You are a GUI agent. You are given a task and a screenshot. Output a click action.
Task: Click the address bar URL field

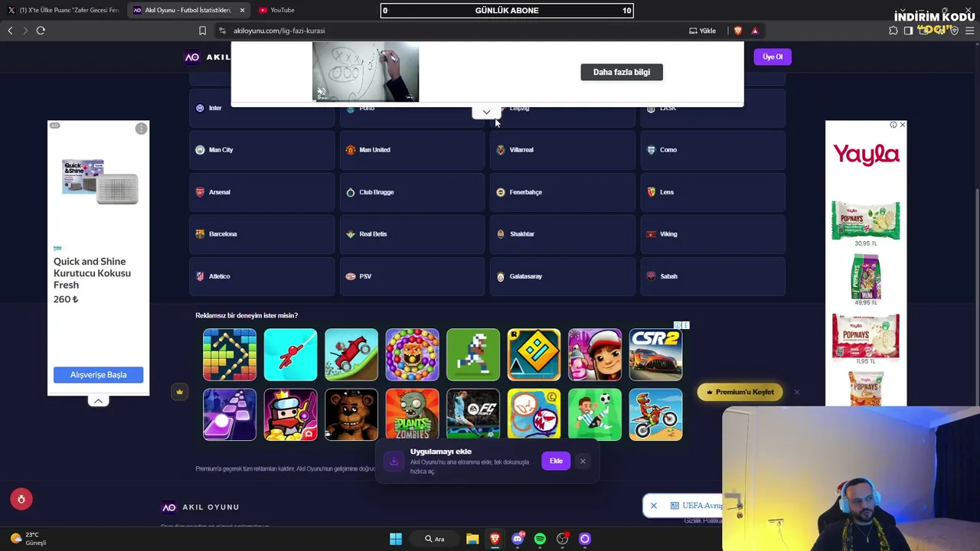[452, 31]
